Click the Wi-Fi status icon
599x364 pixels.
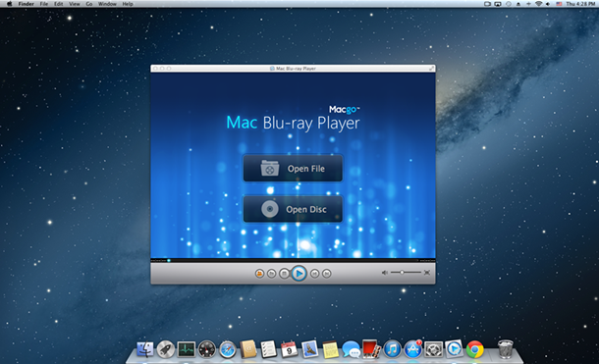pos(538,4)
